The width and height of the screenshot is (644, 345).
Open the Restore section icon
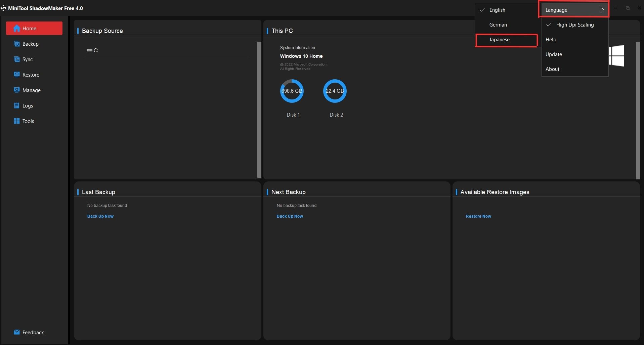16,75
